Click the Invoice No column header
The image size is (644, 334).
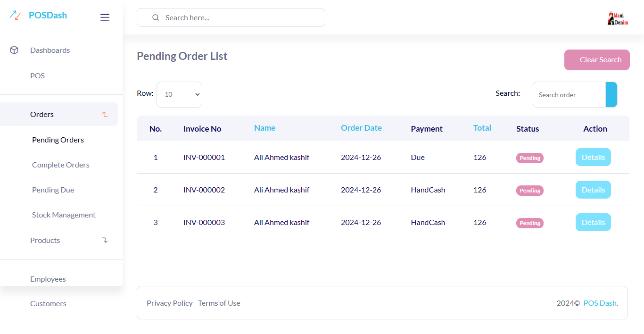tap(202, 129)
